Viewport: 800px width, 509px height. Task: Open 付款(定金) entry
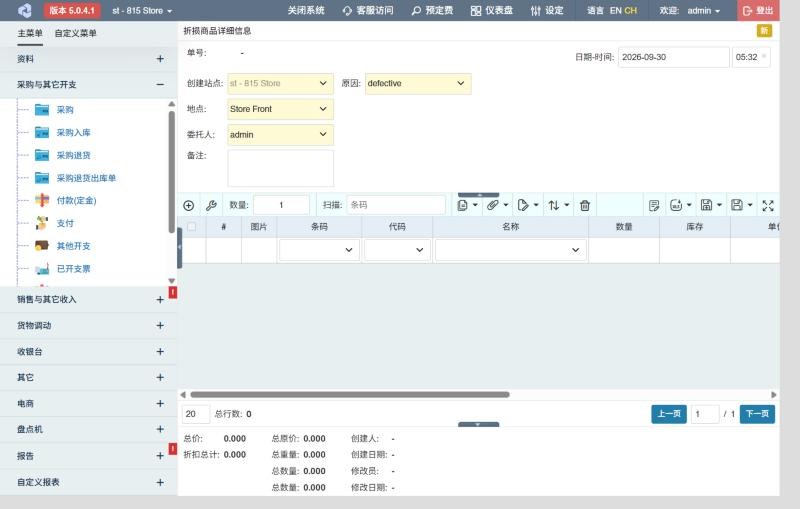point(77,200)
